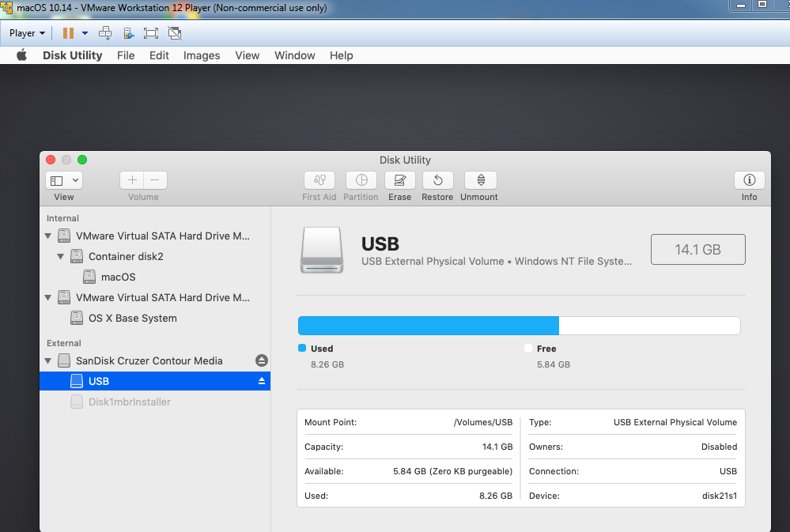This screenshot has width=790, height=532.
Task: Click the Owners Disabled value
Action: pos(719,447)
